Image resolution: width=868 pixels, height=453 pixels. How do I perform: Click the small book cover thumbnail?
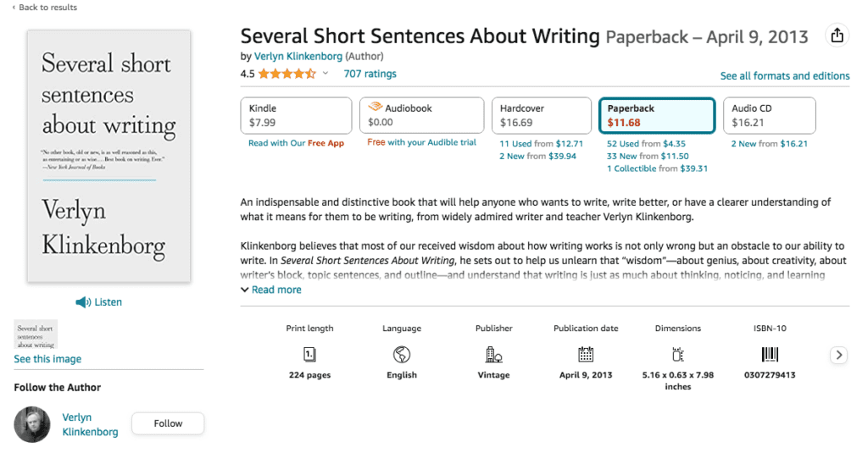[36, 334]
